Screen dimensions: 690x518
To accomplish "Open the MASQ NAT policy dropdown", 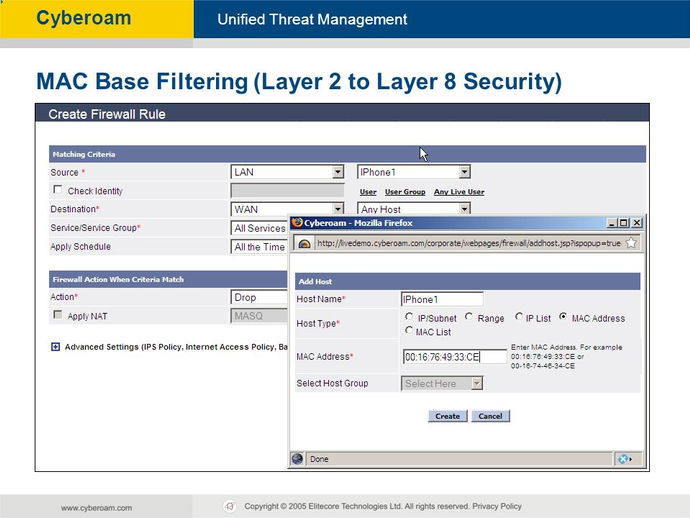I will [x=260, y=316].
